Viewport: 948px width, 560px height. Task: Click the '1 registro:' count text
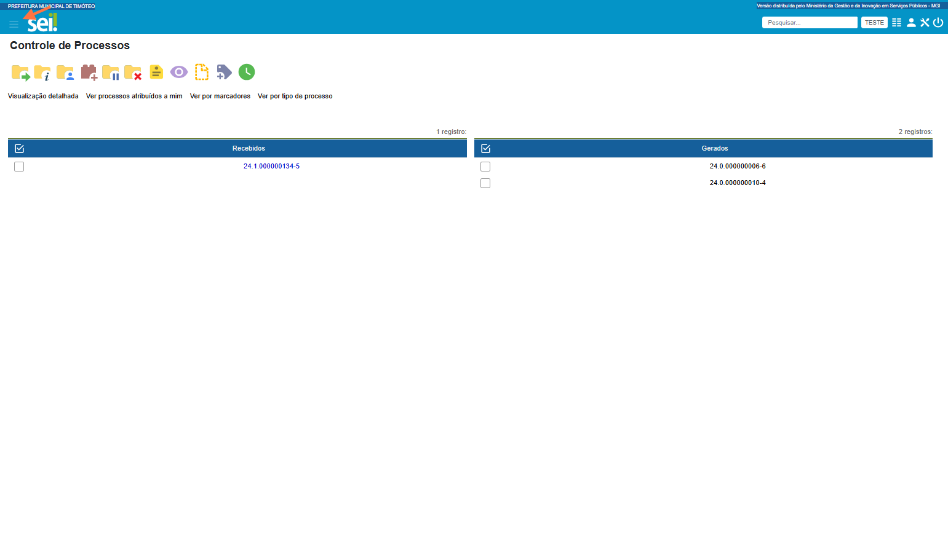[452, 132]
